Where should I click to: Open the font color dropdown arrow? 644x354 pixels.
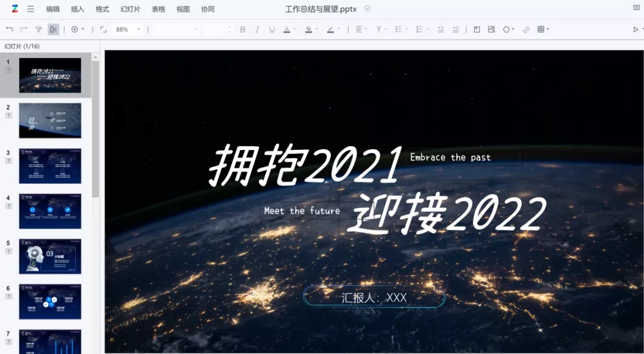point(295,29)
